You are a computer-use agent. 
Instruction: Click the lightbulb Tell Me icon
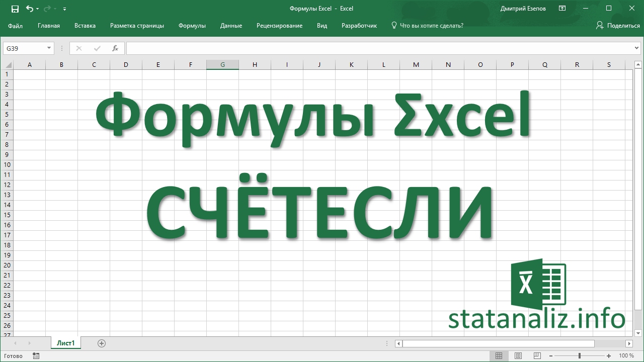[394, 26]
